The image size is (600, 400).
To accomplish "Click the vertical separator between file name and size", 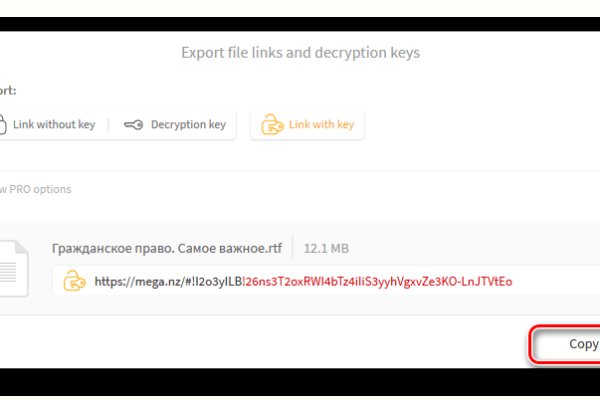I will tap(292, 248).
